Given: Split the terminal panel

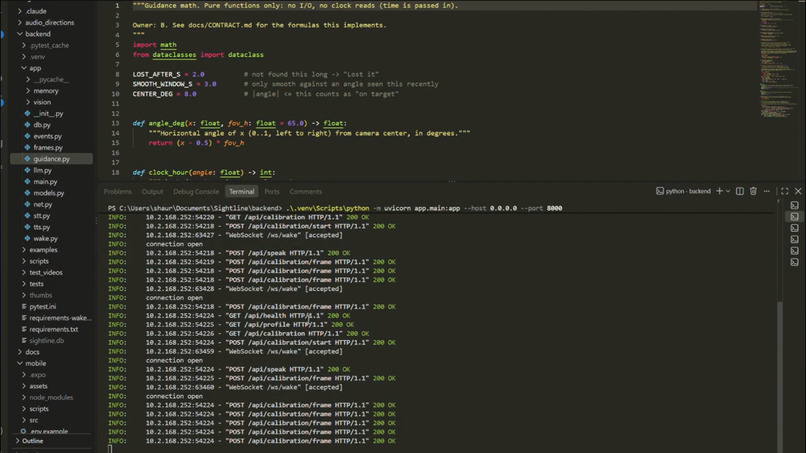Looking at the screenshot, I should tap(740, 191).
